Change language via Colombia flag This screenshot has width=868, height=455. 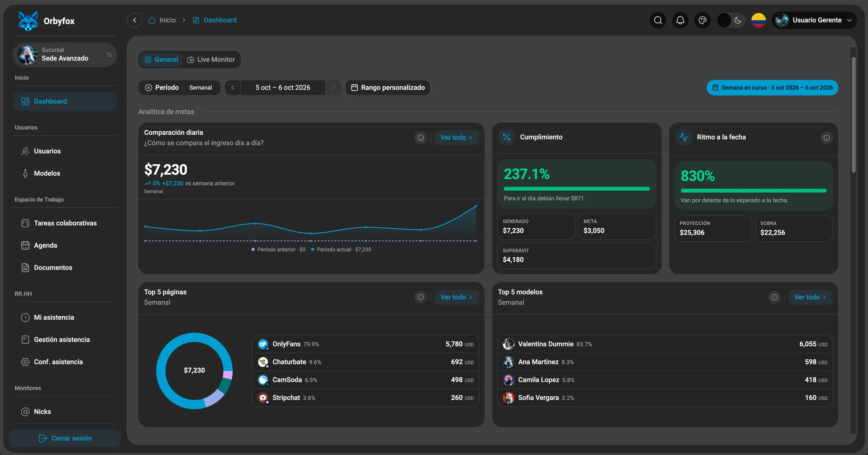coord(758,20)
